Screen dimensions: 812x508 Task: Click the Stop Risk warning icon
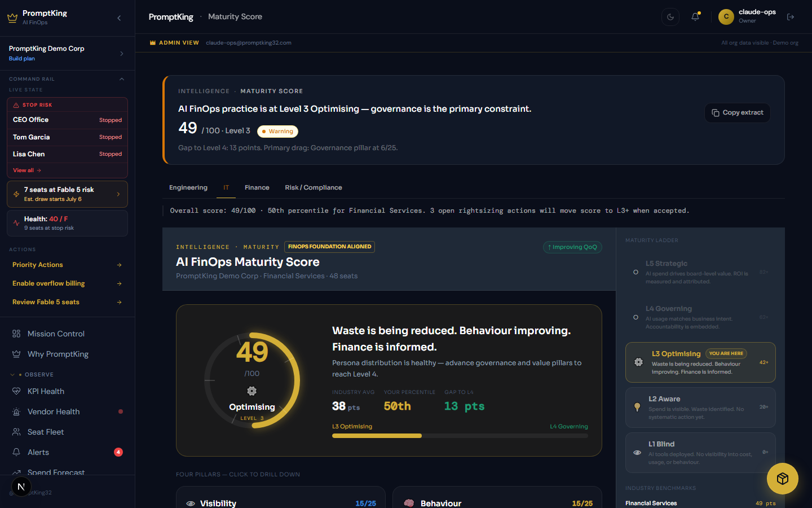tap(16, 105)
